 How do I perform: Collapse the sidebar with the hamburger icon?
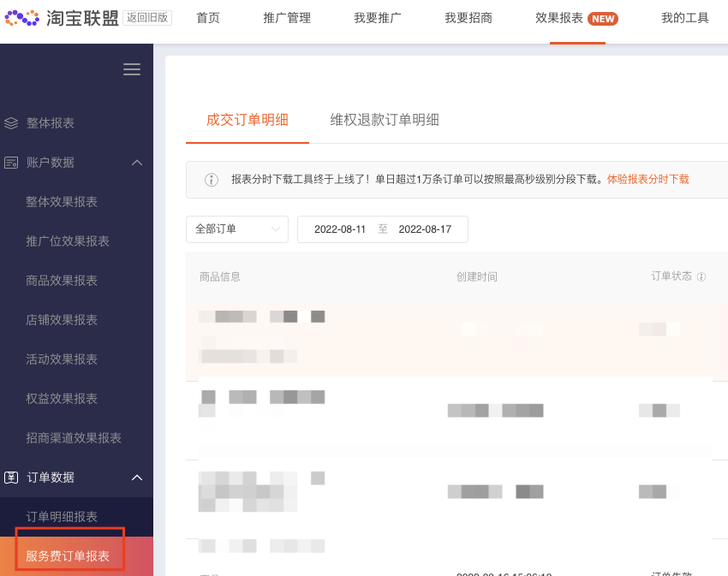point(132,69)
